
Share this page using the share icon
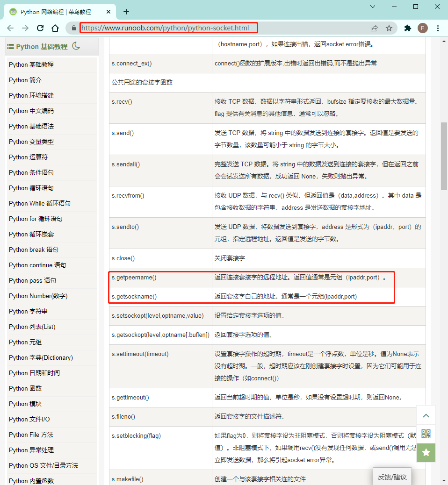click(x=374, y=28)
